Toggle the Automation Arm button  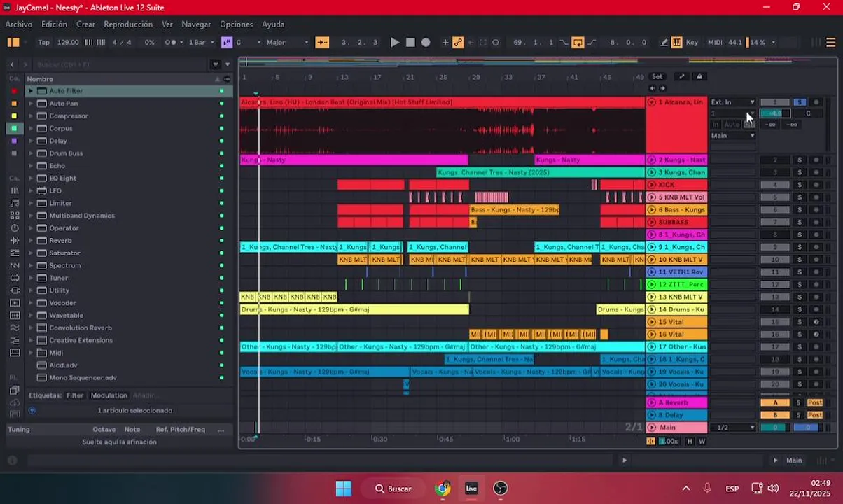458,43
